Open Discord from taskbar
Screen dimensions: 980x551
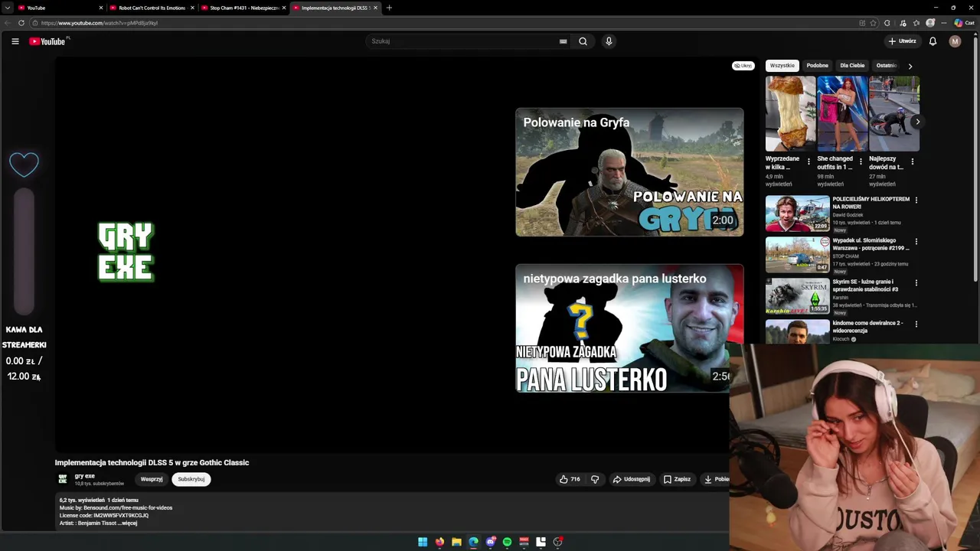491,542
